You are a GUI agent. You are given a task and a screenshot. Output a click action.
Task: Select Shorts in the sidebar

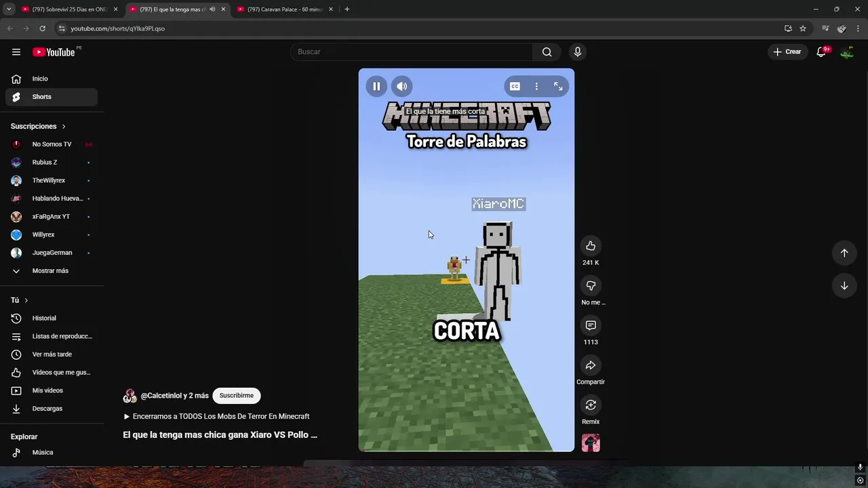(52, 97)
